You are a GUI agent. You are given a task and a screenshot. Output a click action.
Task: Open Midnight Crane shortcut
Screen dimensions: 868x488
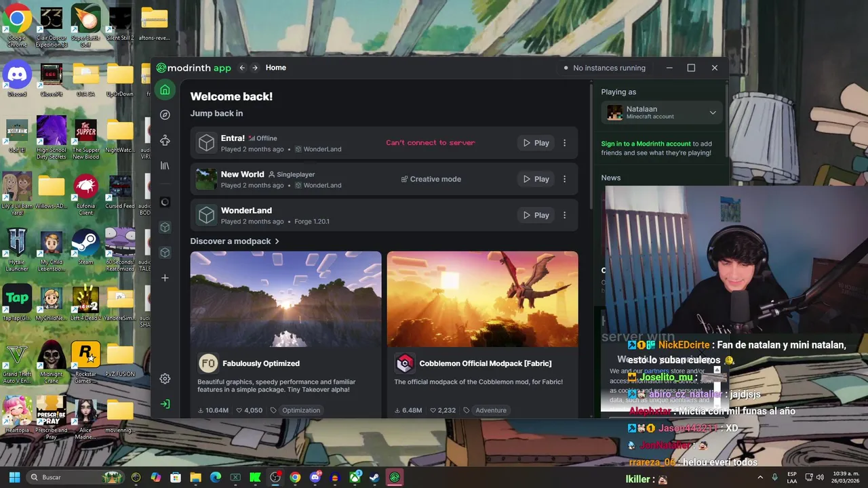[x=52, y=363]
